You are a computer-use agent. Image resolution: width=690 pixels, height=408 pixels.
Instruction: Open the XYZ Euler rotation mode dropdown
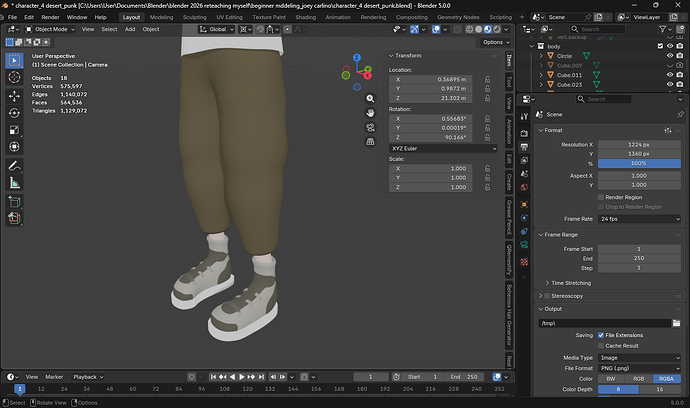pos(444,148)
